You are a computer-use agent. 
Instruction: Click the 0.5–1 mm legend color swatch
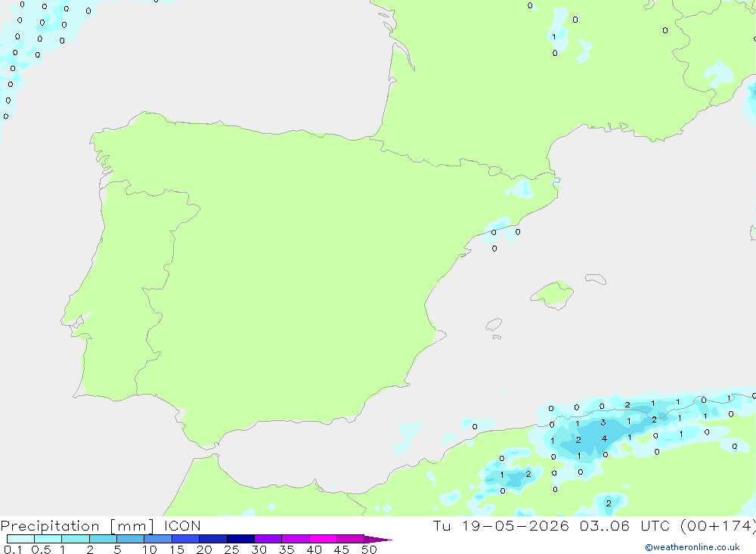48,539
